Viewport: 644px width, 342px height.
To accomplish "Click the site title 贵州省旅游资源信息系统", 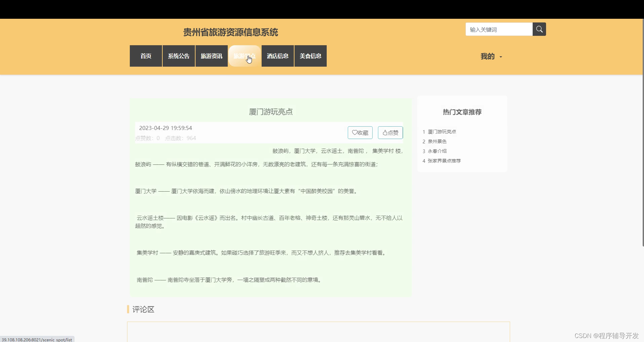I will pyautogui.click(x=230, y=32).
